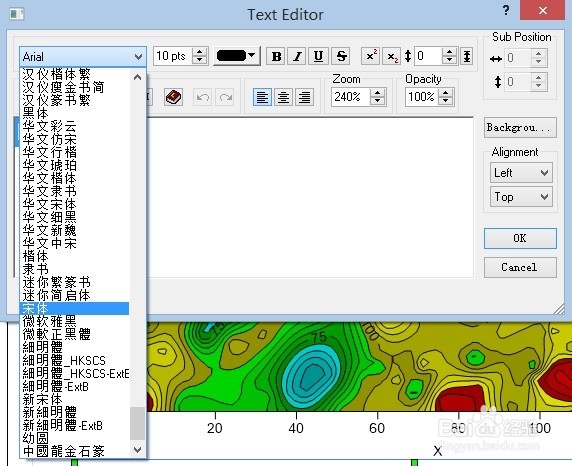Select 微软雅黑 font
This screenshot has height=466, width=572.
tap(74, 321)
